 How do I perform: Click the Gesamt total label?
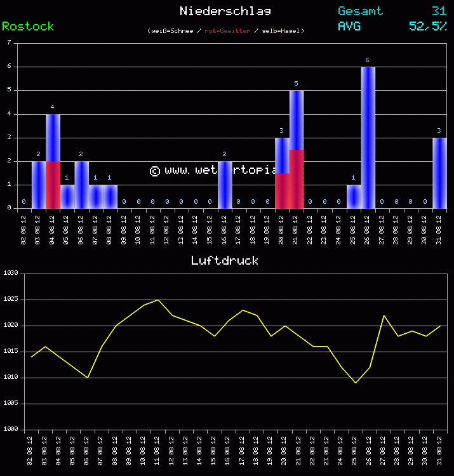[x=360, y=11]
